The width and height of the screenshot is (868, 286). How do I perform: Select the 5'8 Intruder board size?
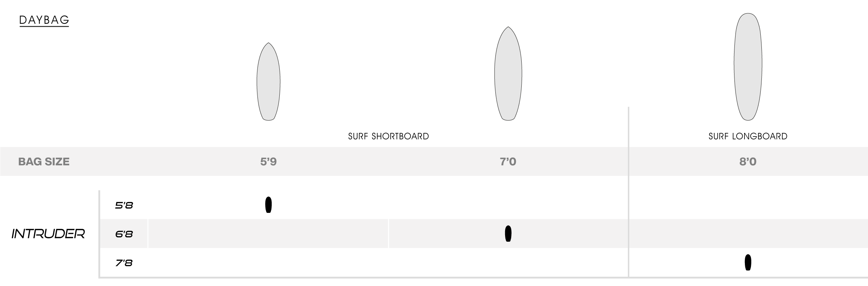(124, 205)
